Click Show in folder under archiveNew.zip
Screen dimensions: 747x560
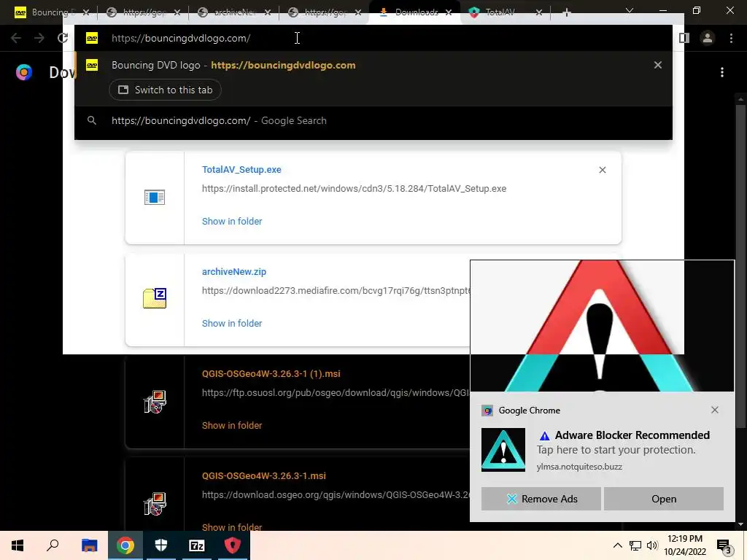(x=232, y=323)
